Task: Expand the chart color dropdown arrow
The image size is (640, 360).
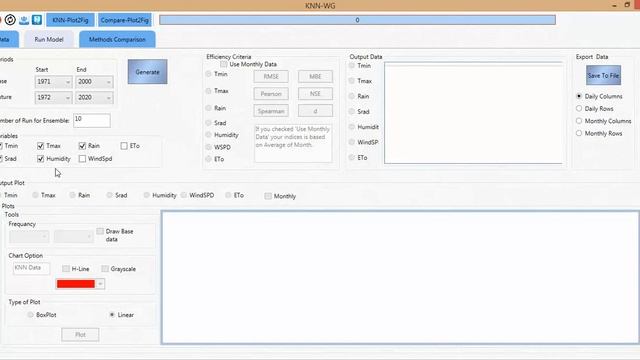Action: pos(100,284)
